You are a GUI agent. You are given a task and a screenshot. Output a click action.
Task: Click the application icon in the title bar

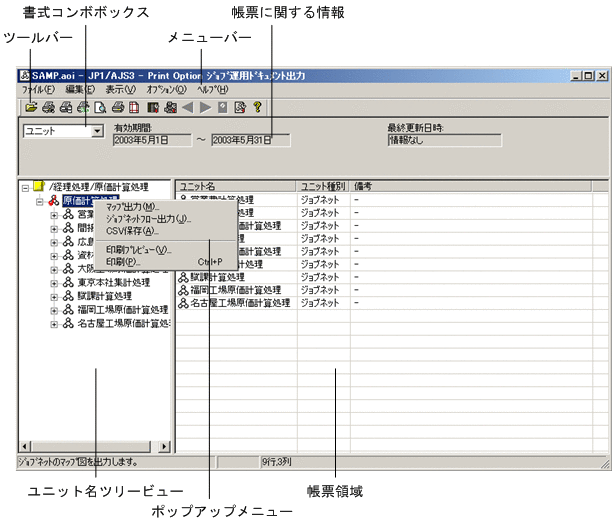[x=25, y=75]
